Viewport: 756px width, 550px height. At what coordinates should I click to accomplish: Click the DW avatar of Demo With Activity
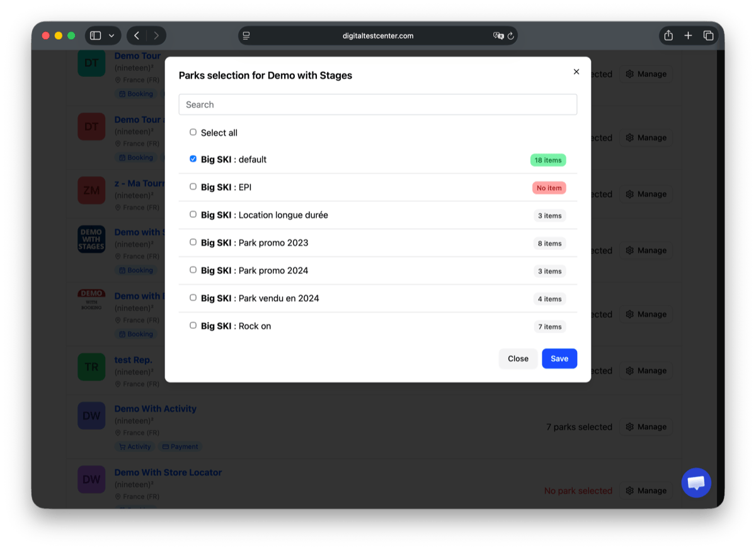click(x=91, y=416)
